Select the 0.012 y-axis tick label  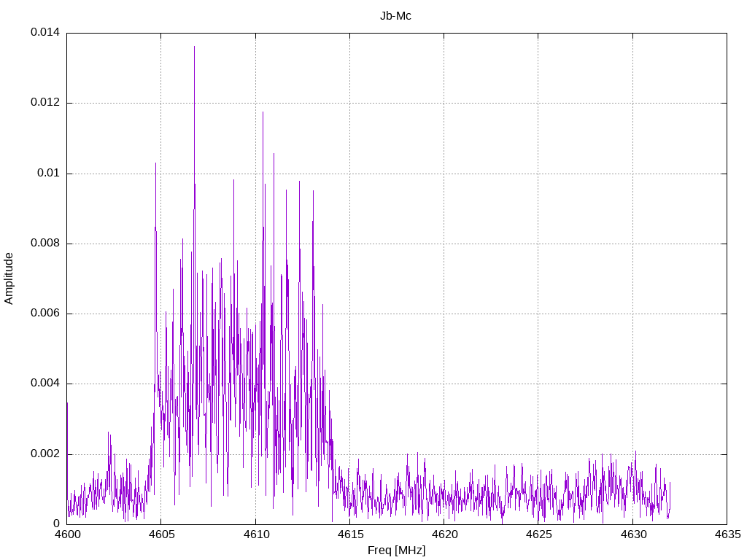tap(44, 103)
